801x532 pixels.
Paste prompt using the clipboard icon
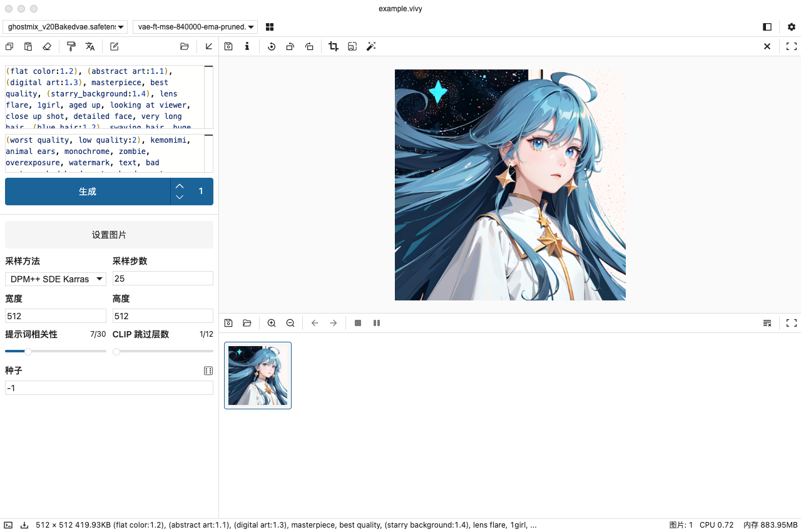28,46
